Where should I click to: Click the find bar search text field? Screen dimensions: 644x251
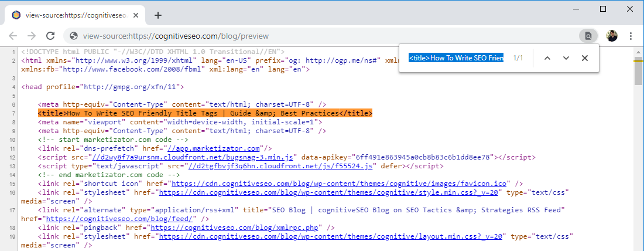click(456, 58)
